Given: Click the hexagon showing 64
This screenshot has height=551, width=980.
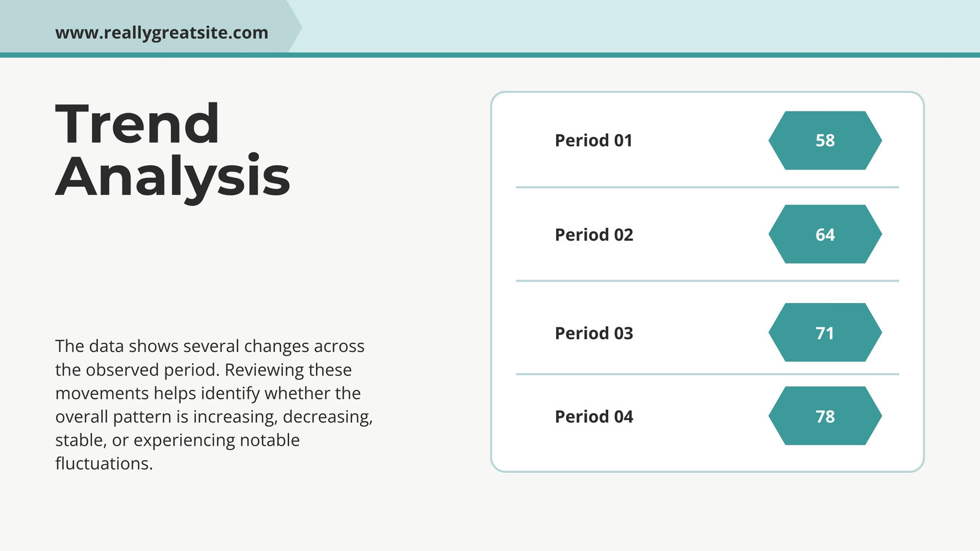Looking at the screenshot, I should click(825, 234).
